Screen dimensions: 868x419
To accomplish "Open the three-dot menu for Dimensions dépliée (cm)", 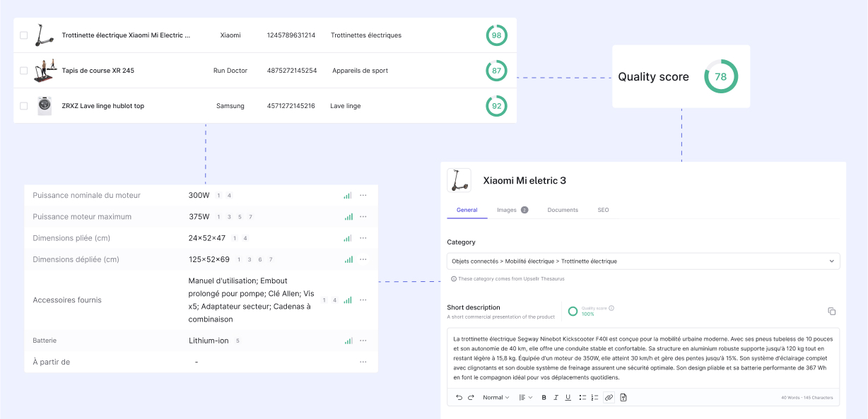I will point(363,259).
